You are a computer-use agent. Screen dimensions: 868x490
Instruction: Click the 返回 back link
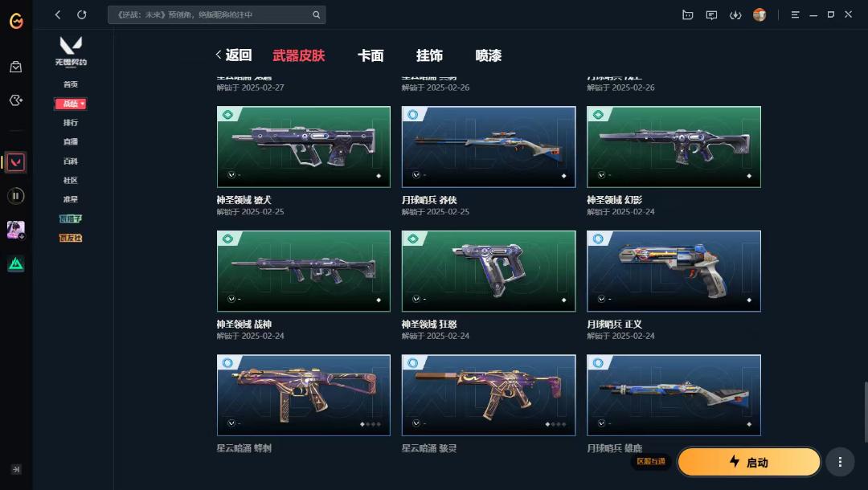coord(234,55)
